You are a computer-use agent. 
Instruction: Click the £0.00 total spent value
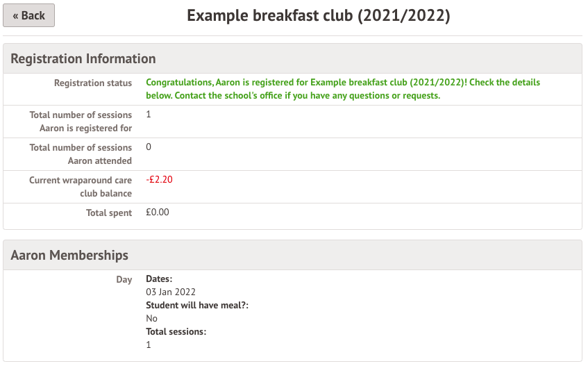click(x=158, y=213)
